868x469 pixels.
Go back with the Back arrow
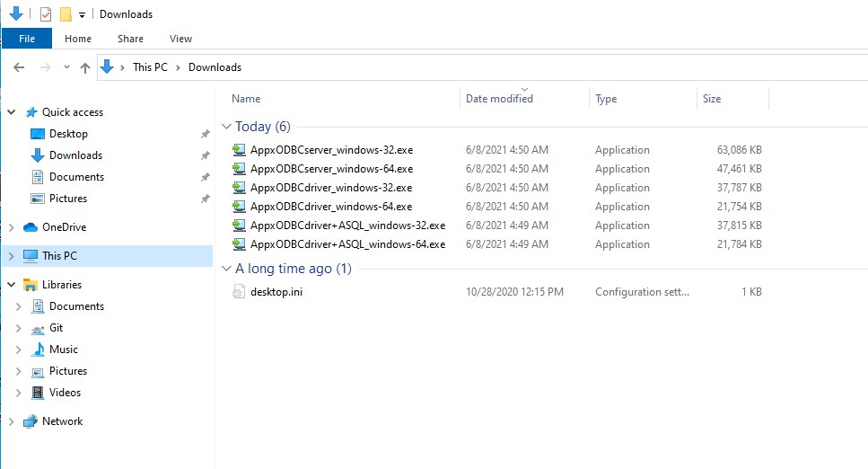[x=19, y=67]
